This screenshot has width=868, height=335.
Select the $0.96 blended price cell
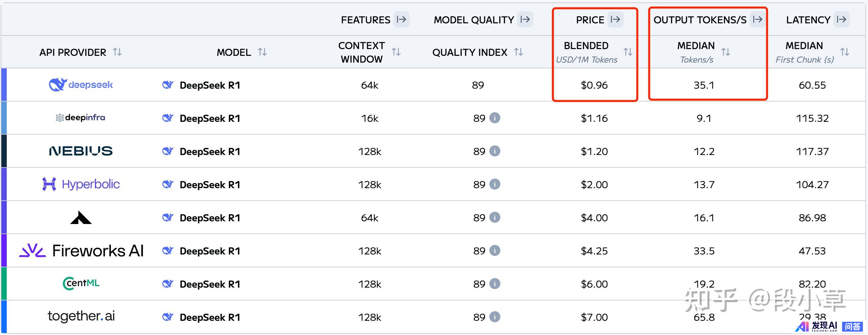[594, 85]
